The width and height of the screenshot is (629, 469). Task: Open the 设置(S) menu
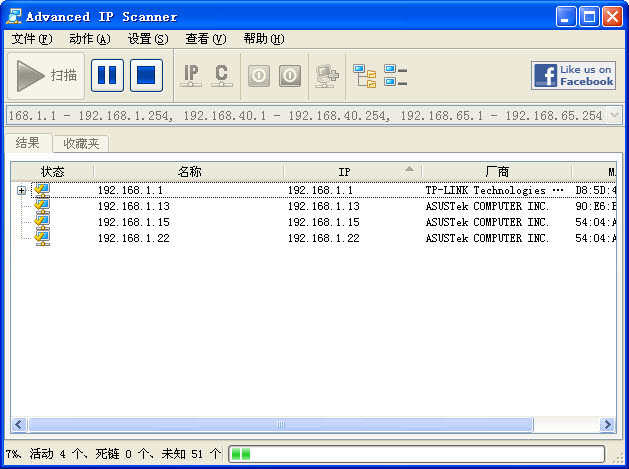click(x=148, y=39)
